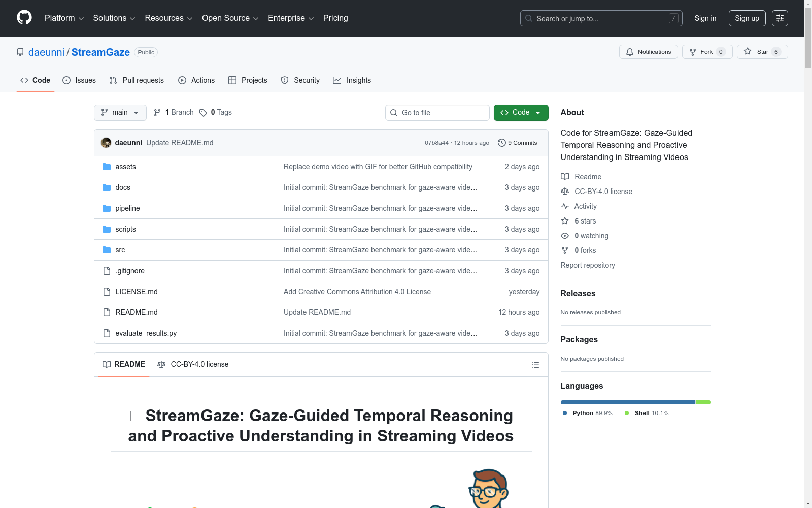The image size is (812, 508).
Task: Click the bell icon in Notifications
Action: pos(630,52)
